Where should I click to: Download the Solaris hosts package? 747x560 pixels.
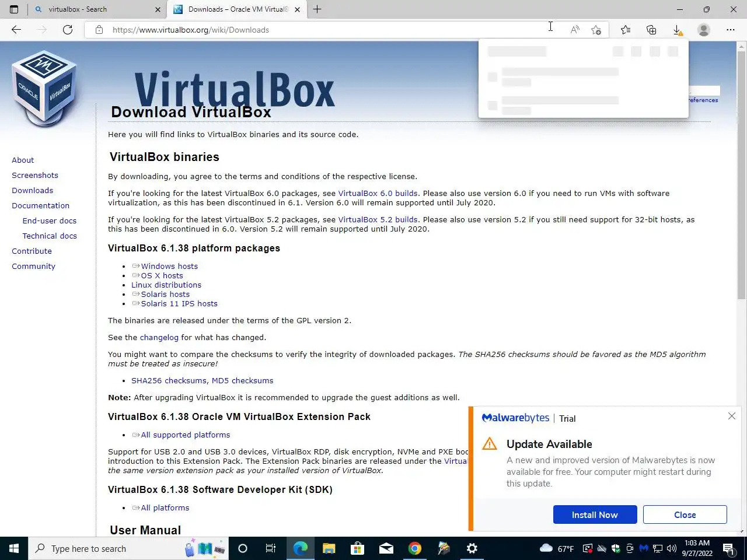click(165, 294)
